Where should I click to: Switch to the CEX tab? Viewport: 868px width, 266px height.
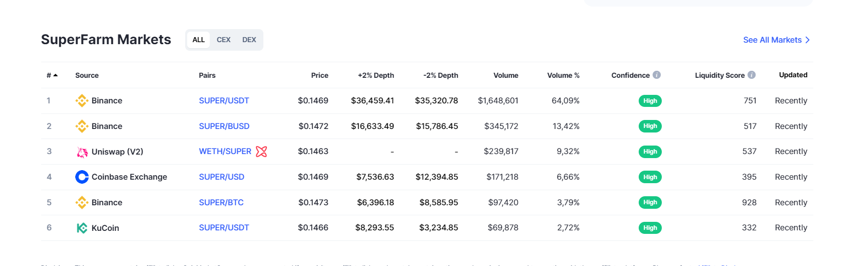coord(224,40)
